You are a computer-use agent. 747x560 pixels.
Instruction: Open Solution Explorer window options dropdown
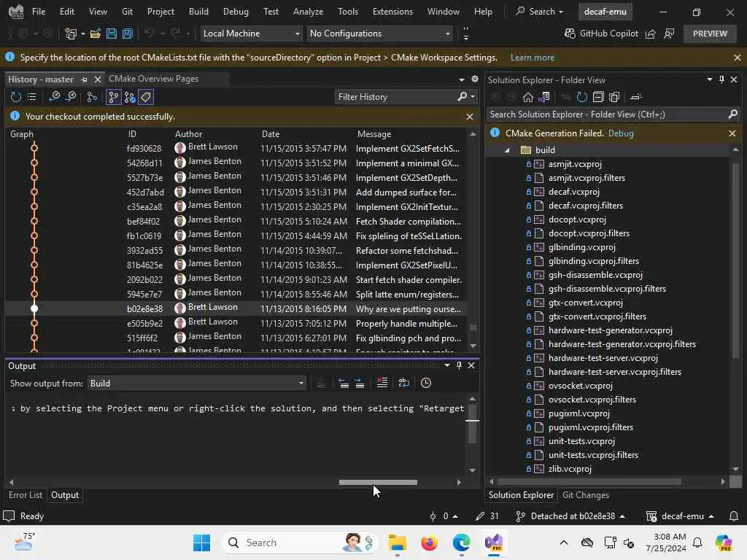tap(709, 79)
